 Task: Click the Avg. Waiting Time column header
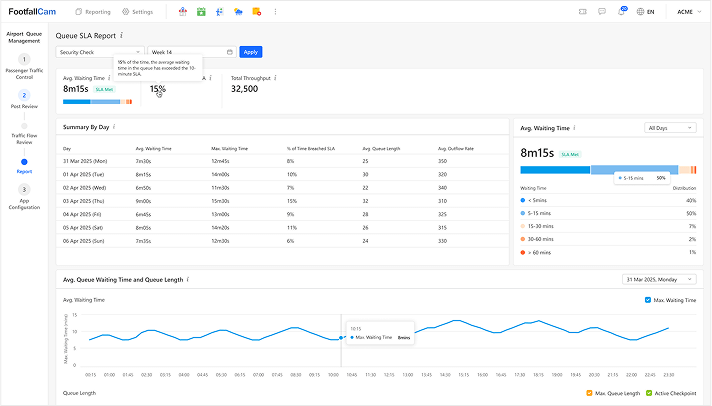[153, 149]
